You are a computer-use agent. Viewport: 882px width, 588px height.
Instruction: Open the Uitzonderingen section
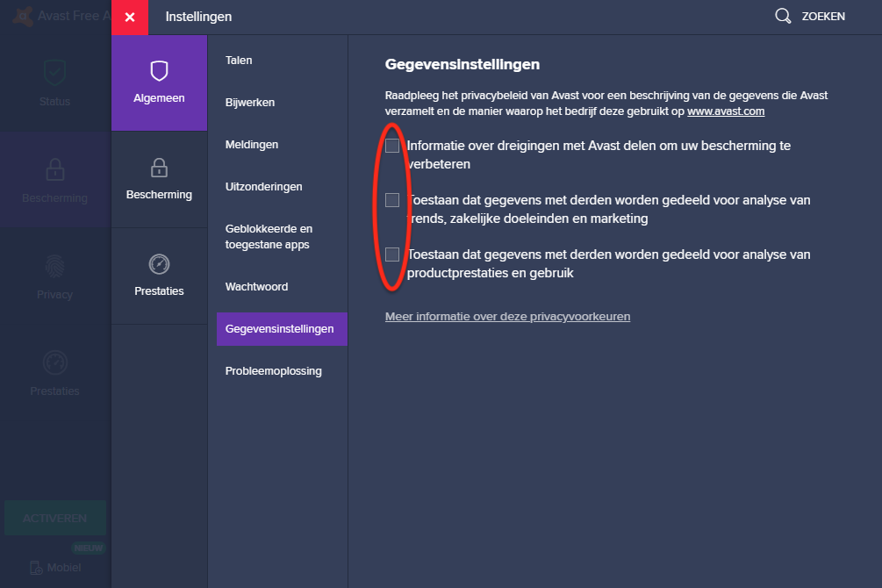pos(263,187)
